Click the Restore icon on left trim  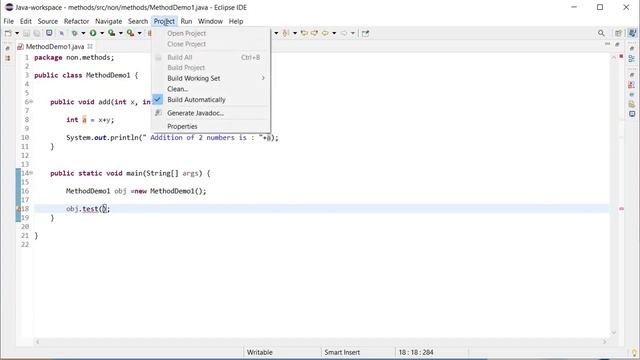[x=8, y=48]
